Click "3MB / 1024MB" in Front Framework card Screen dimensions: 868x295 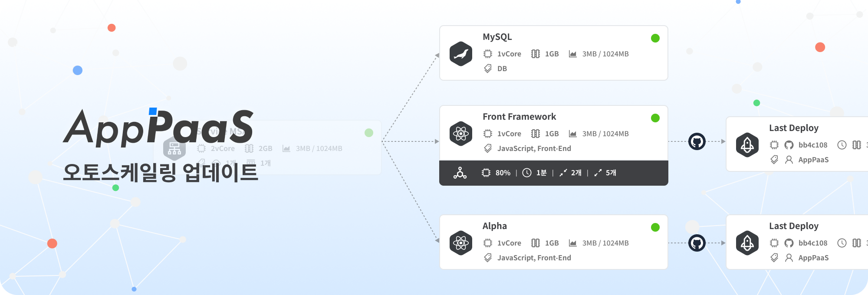point(605,134)
